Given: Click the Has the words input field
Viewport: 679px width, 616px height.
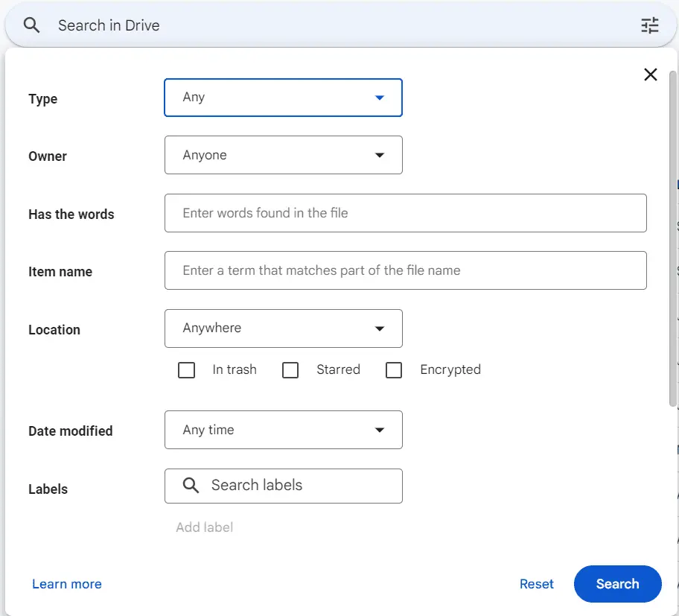Looking at the screenshot, I should [x=406, y=213].
